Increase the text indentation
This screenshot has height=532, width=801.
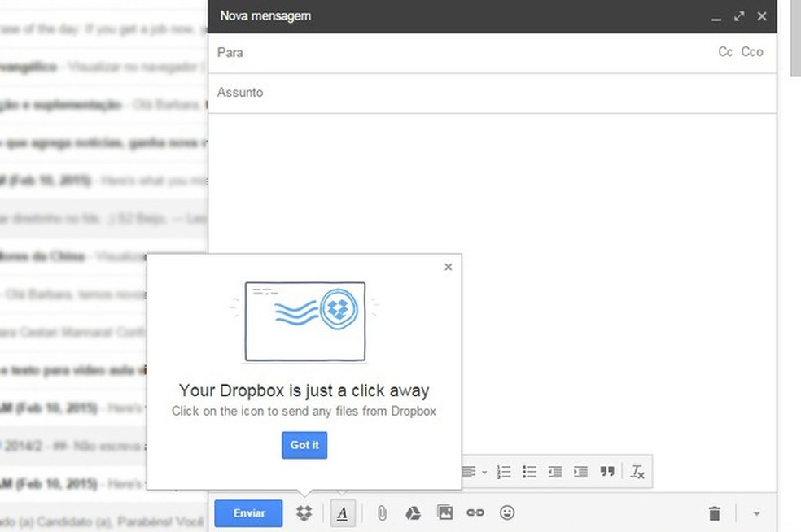click(580, 471)
